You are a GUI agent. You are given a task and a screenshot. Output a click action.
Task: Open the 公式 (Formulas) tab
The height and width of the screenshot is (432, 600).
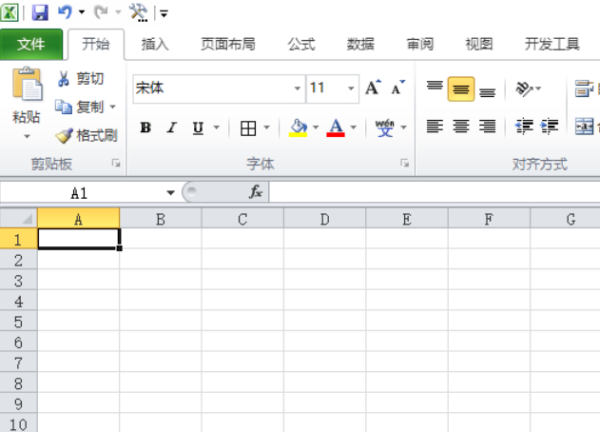pyautogui.click(x=302, y=44)
